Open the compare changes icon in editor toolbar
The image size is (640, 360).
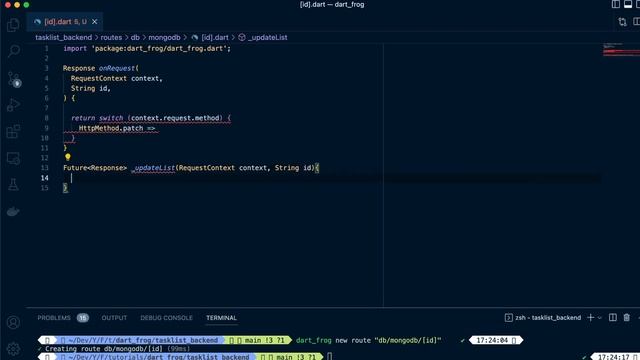tap(622, 22)
